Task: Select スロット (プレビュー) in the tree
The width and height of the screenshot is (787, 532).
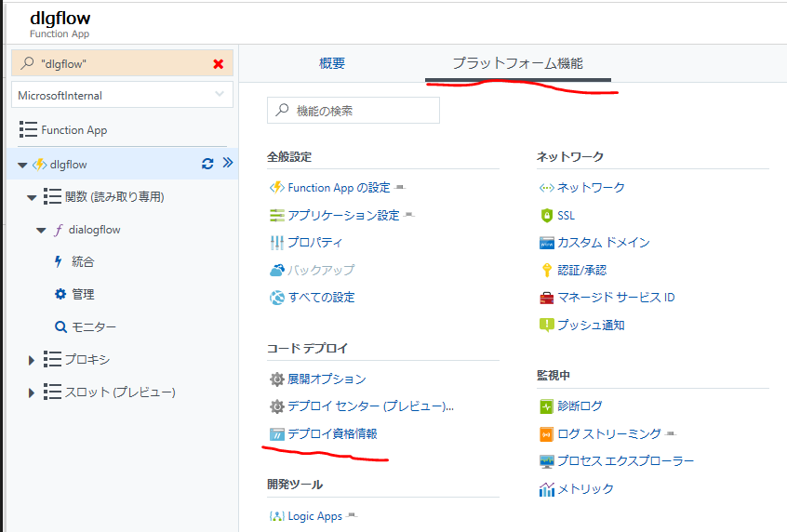Action: tap(120, 392)
